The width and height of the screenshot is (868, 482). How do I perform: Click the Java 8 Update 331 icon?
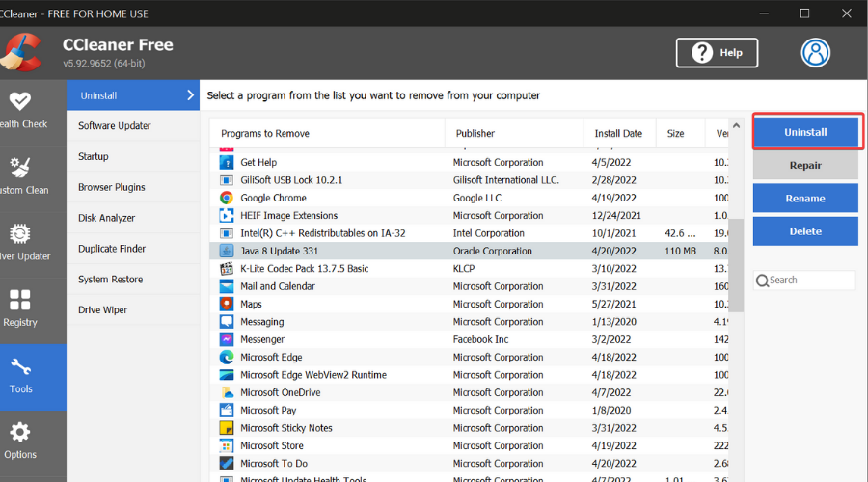click(x=227, y=251)
